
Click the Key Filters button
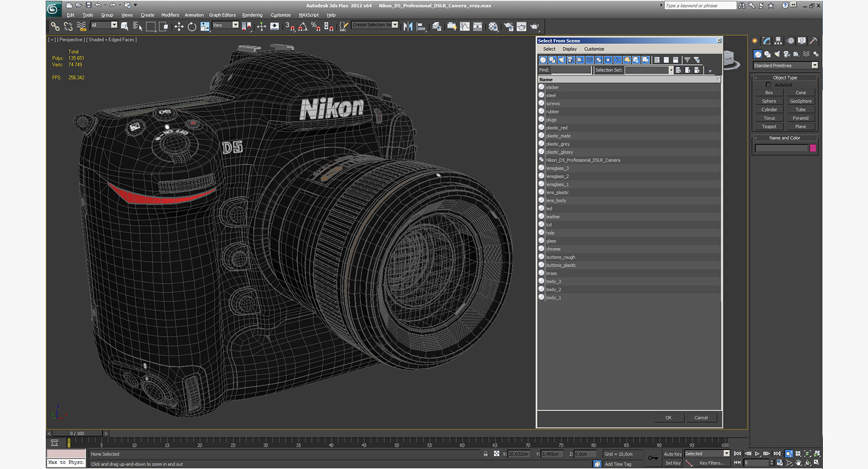click(x=713, y=463)
